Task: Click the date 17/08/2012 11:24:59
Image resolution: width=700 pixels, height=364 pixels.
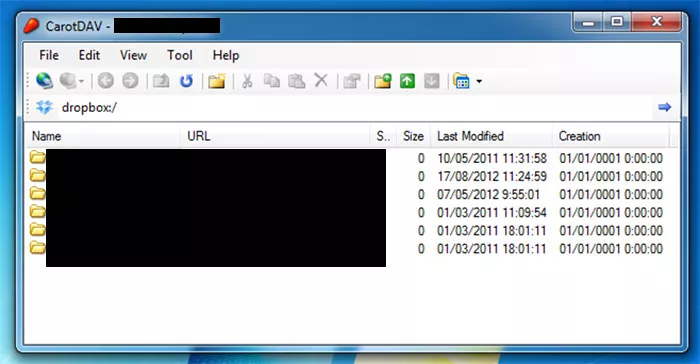Action: coord(492,176)
